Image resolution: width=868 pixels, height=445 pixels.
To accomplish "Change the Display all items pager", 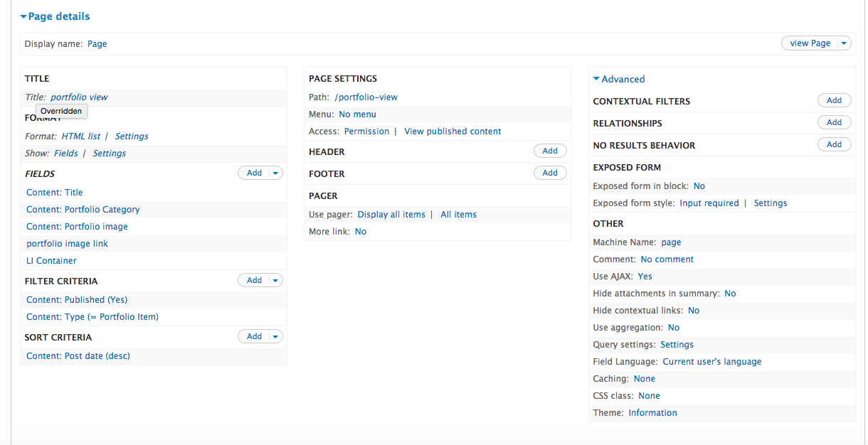I will point(391,215).
